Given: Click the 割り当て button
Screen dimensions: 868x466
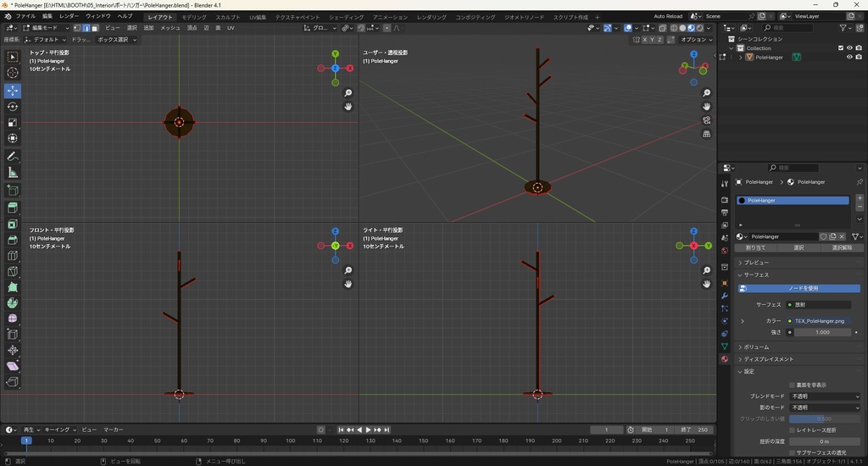Looking at the screenshot, I should pyautogui.click(x=754, y=248).
